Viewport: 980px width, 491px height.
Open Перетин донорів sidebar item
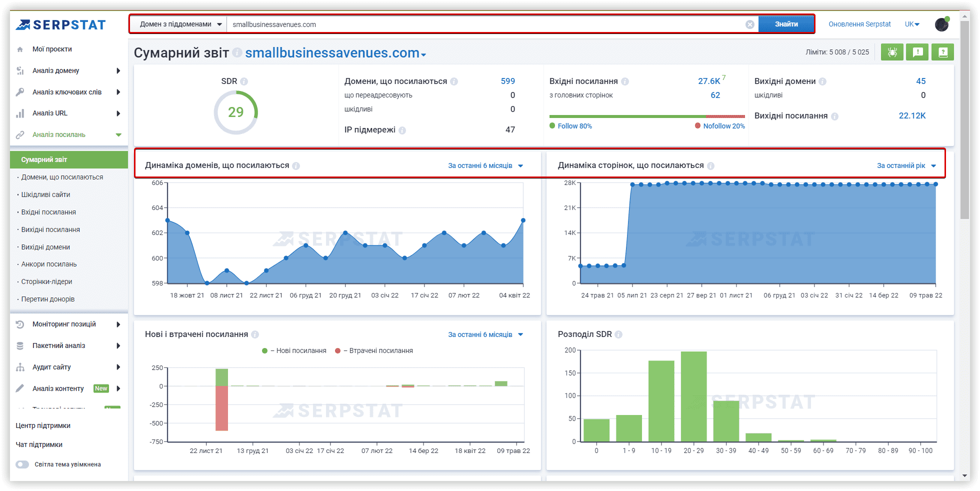(x=48, y=299)
